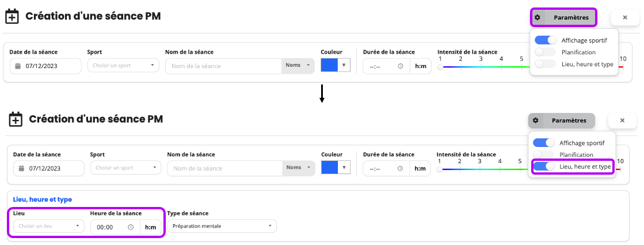Click the calendar-plus icon beside the top title
This screenshot has height=245, width=644.
coord(12,17)
